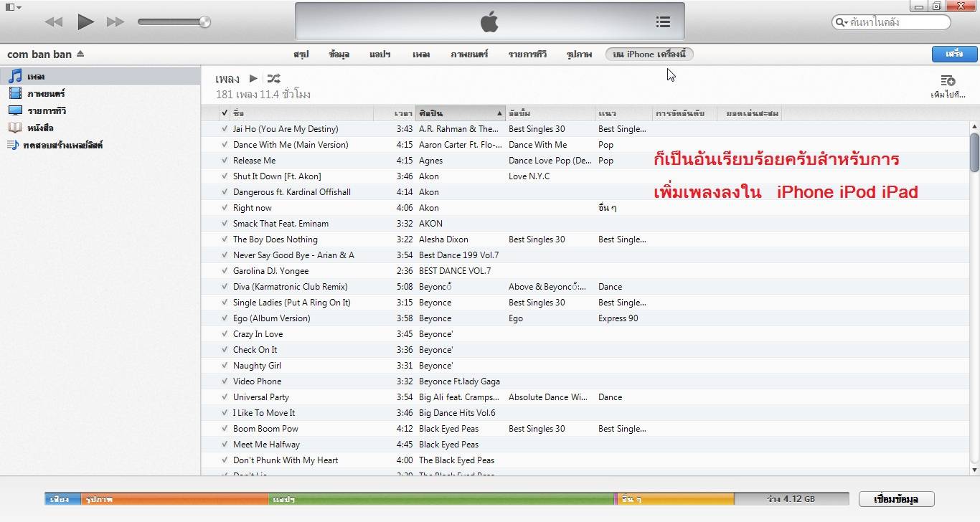Image resolution: width=980 pixels, height=522 pixels.
Task: Uncheck Single Ladies (Put A Ring On It)
Action: pos(225,303)
